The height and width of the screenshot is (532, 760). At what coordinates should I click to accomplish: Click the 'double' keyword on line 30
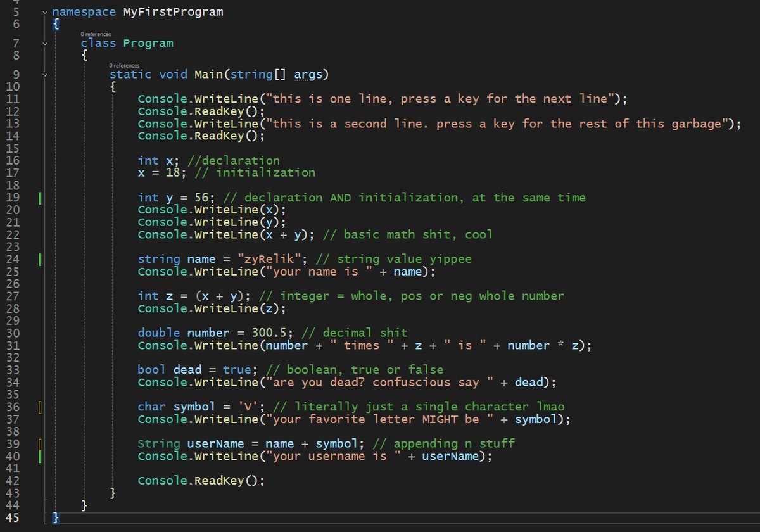(159, 334)
